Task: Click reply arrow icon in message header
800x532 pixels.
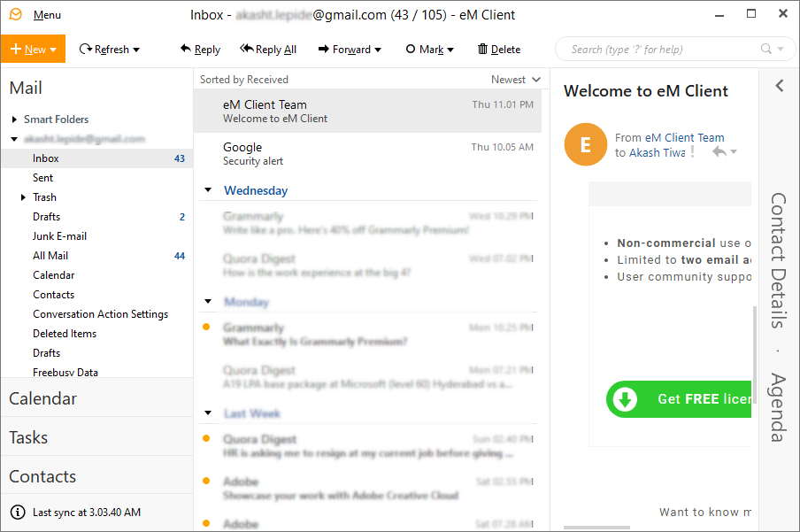Action: pyautogui.click(x=719, y=151)
